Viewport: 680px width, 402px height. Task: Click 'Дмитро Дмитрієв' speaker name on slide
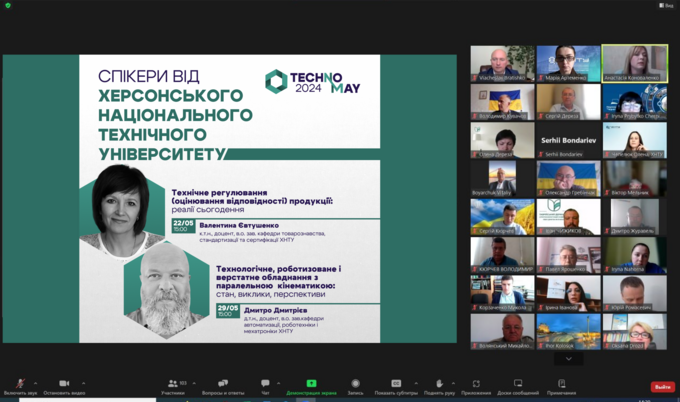[275, 310]
